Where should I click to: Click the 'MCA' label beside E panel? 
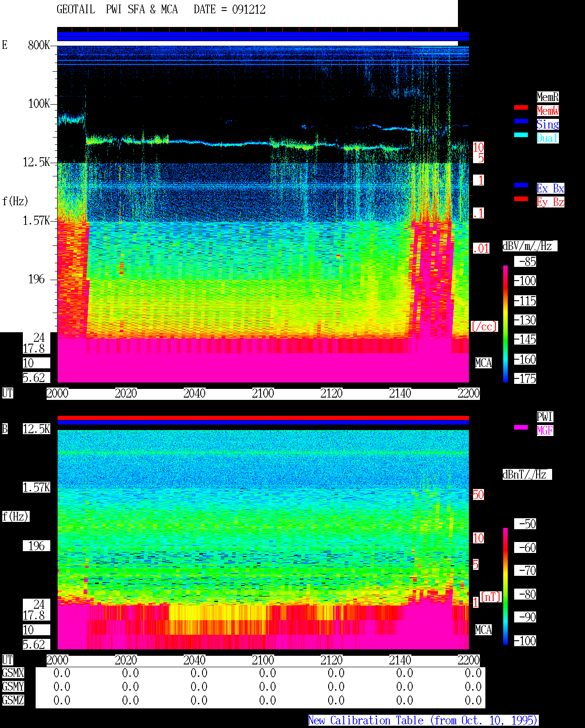484,363
